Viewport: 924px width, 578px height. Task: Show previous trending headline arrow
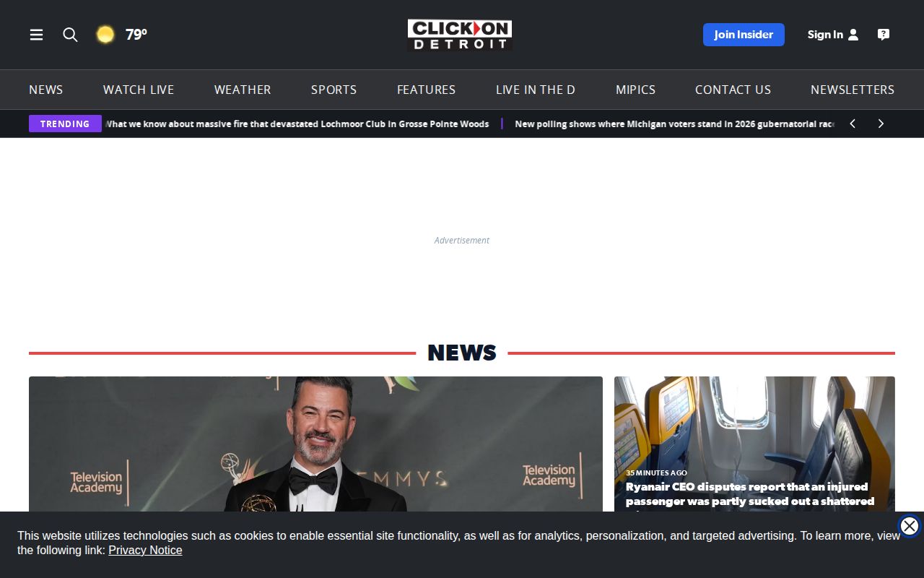(853, 124)
